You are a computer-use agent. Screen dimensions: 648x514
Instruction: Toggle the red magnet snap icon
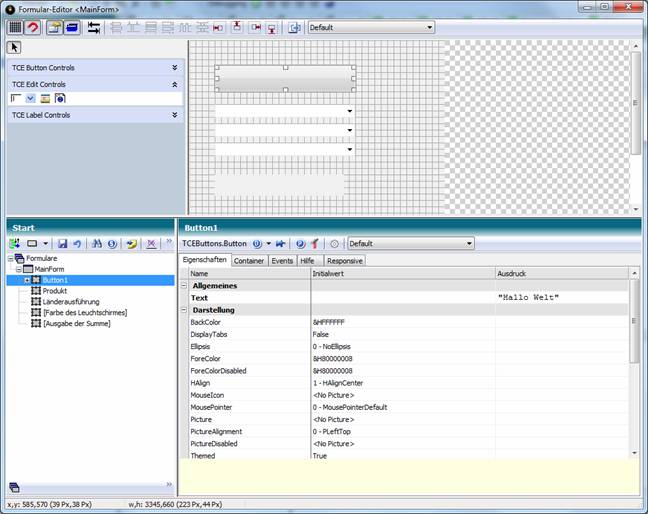click(x=33, y=28)
